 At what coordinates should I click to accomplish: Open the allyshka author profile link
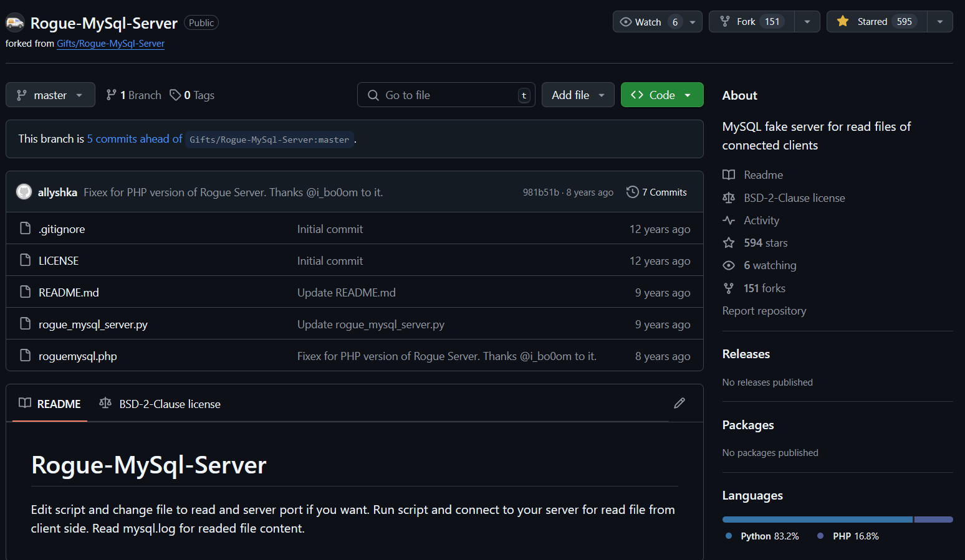click(57, 192)
